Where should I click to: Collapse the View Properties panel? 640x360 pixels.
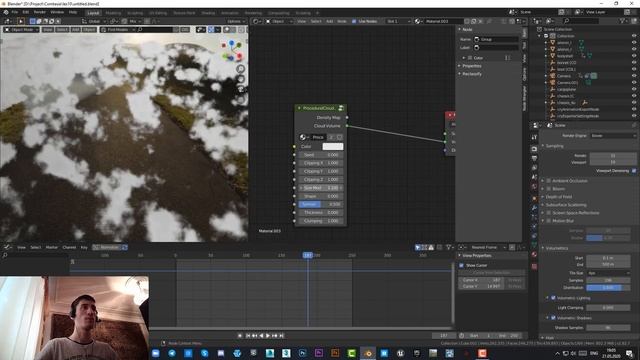pos(476,256)
